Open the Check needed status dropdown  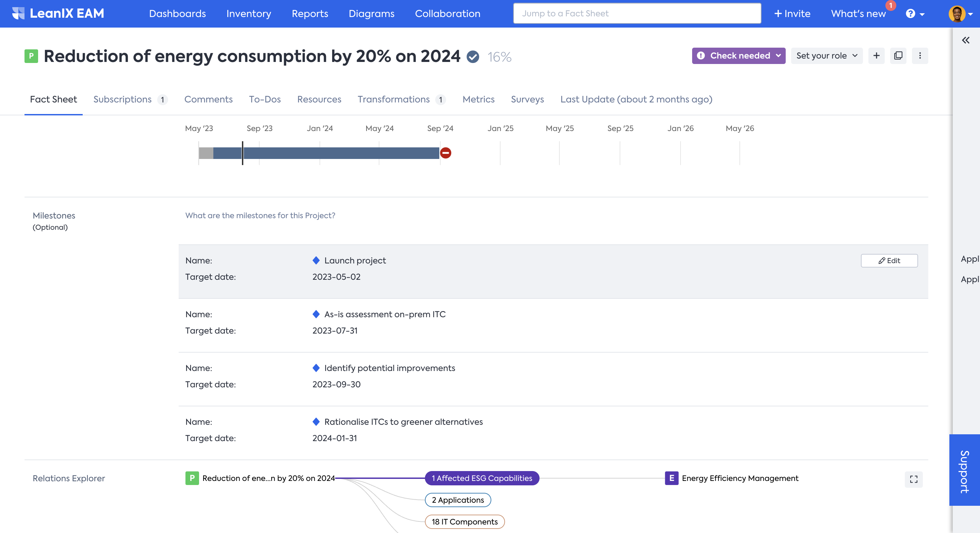pyautogui.click(x=738, y=56)
